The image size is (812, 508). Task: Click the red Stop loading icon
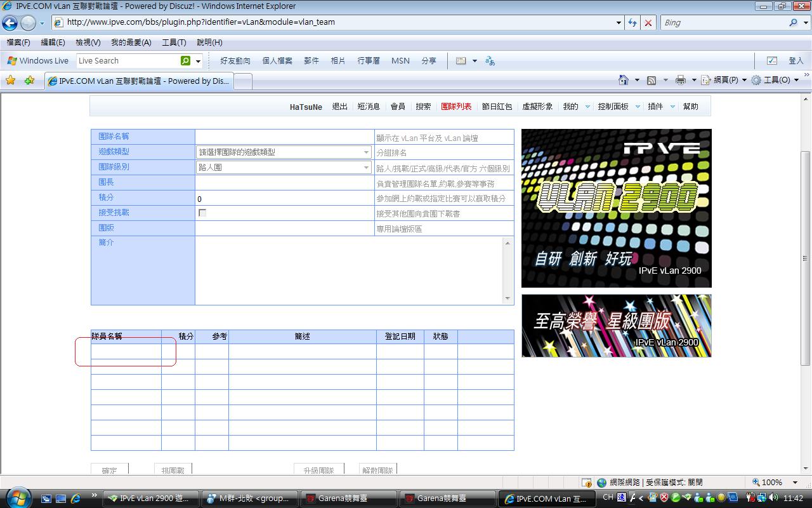(x=648, y=22)
